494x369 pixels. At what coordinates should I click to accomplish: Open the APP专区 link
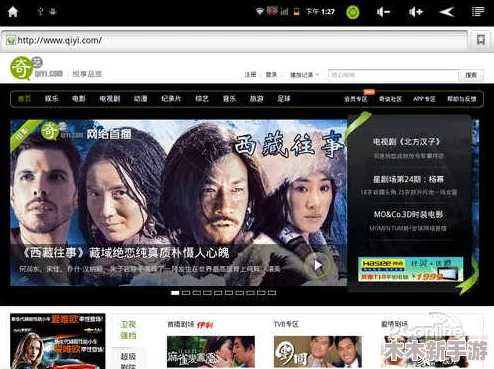pos(424,99)
